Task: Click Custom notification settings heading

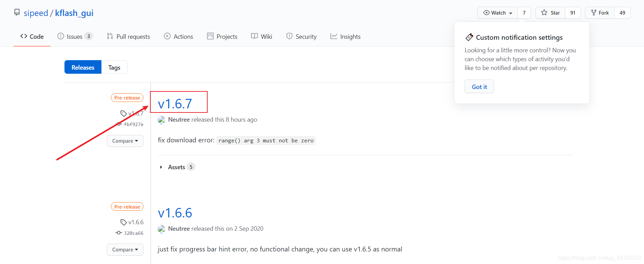Action: [x=519, y=37]
